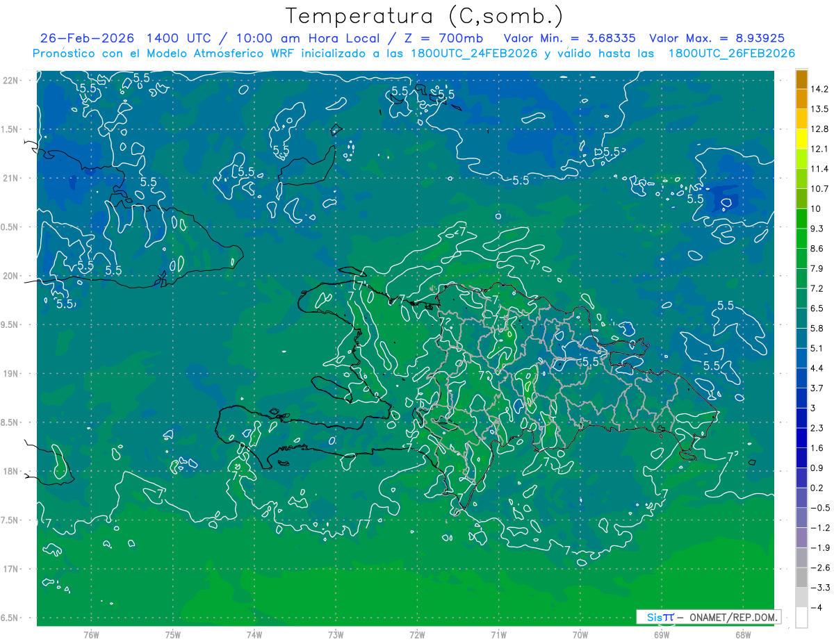Click the colorbar value '5.1'
Image resolution: width=834 pixels, height=644 pixels.
click(817, 349)
